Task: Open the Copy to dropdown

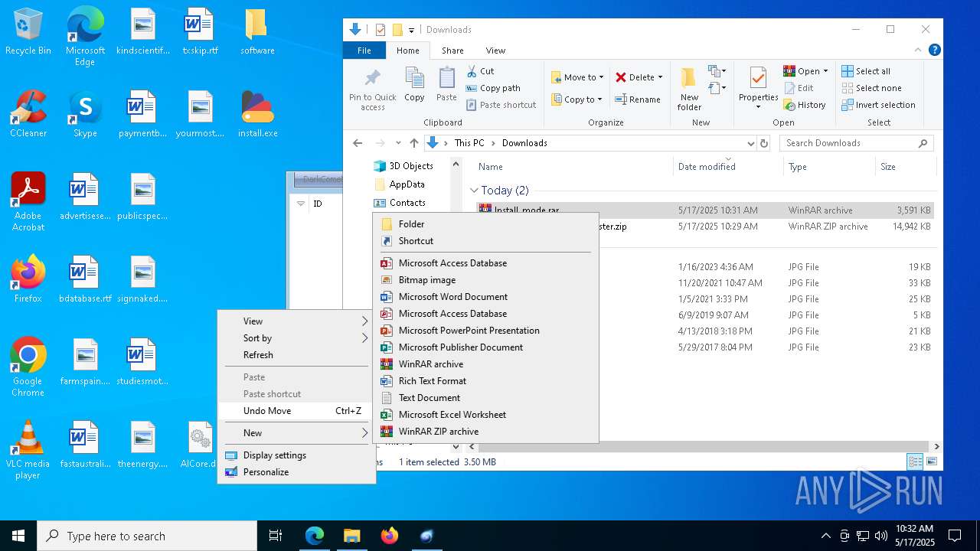Action: click(x=576, y=99)
